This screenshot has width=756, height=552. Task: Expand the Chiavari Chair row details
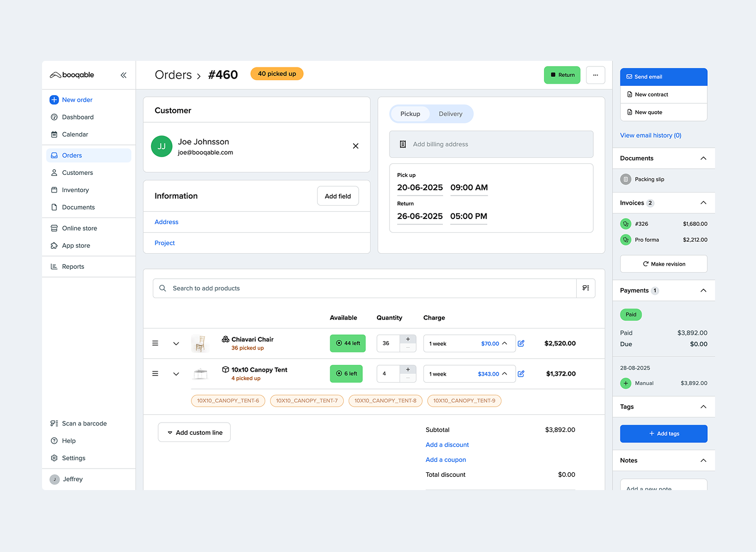pos(176,343)
